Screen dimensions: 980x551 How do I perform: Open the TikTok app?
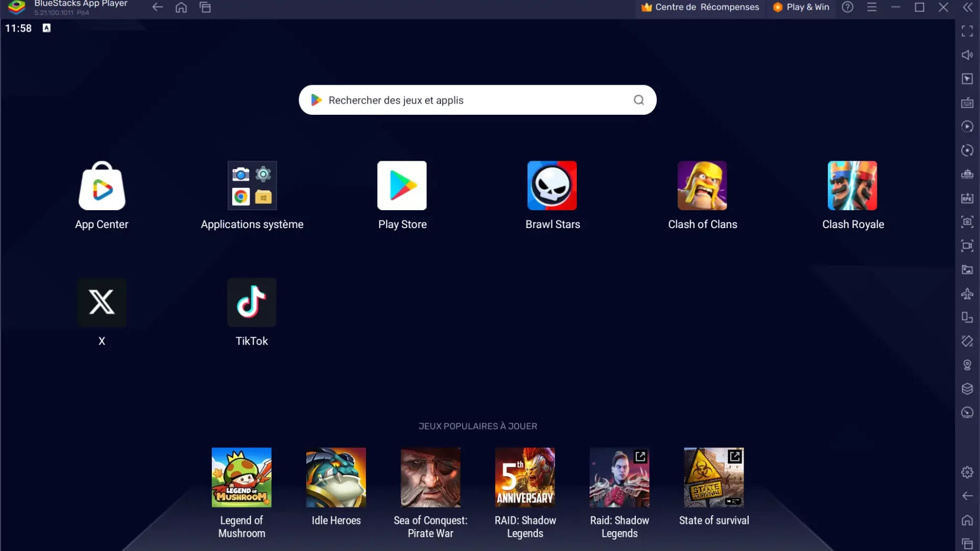252,303
